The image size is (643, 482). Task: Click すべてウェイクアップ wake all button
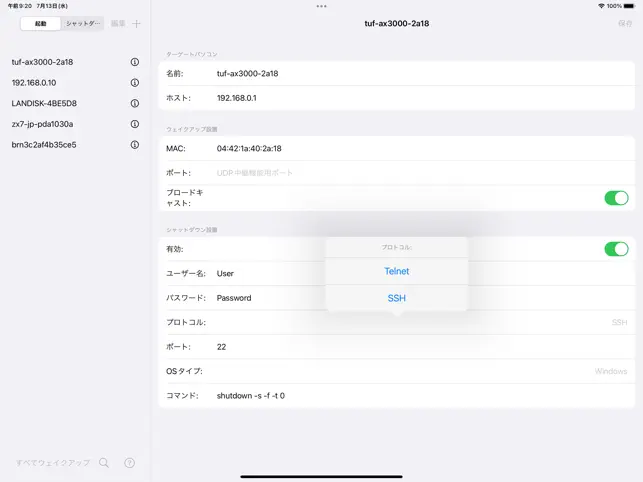coord(53,463)
